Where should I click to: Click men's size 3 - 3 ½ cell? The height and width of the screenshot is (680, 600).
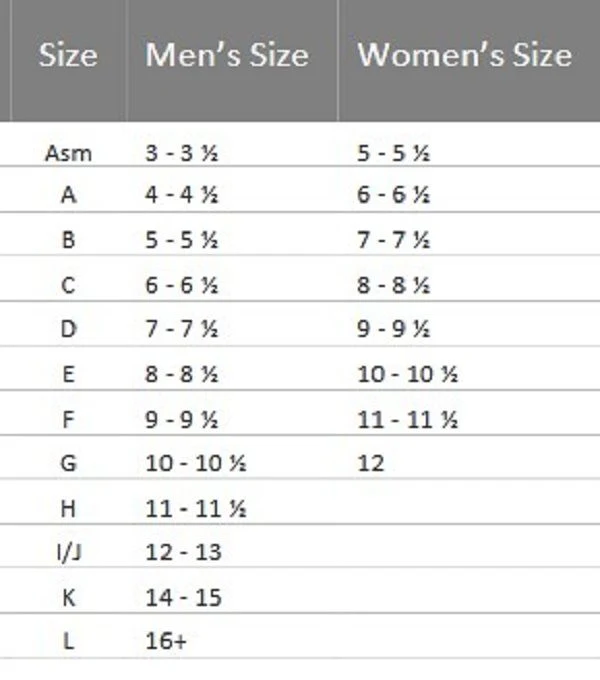181,153
